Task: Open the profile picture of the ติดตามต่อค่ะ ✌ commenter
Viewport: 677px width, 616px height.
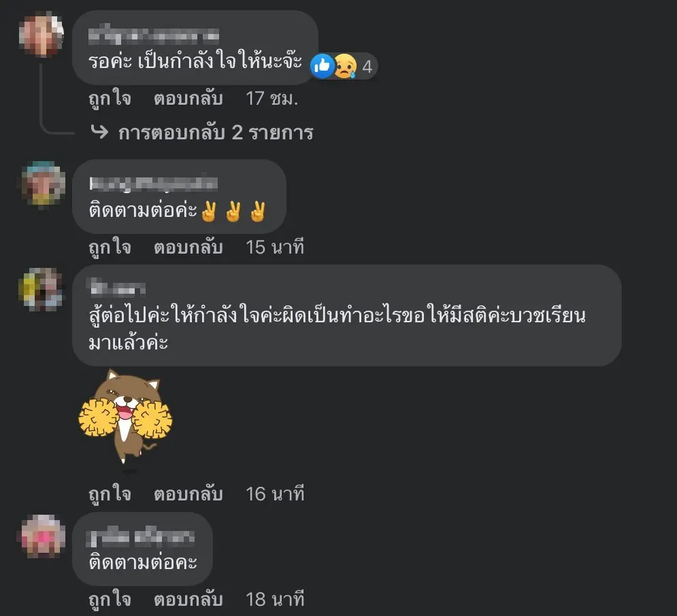Action: (43, 183)
